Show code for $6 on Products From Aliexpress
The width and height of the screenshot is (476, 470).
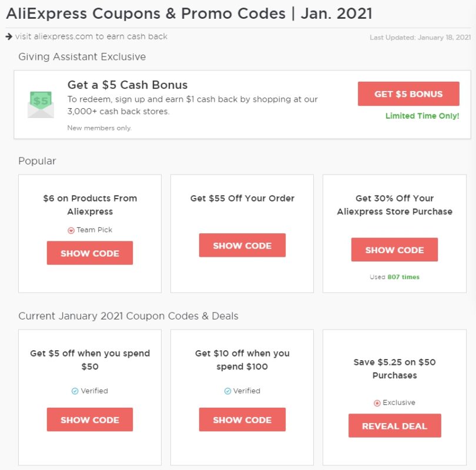(90, 253)
